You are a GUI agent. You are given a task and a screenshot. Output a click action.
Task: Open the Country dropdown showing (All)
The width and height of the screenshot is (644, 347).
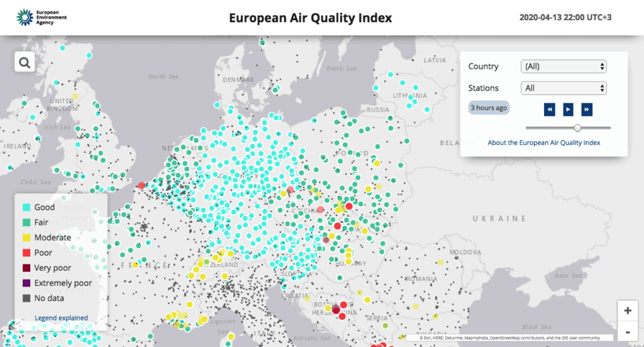[x=563, y=66]
